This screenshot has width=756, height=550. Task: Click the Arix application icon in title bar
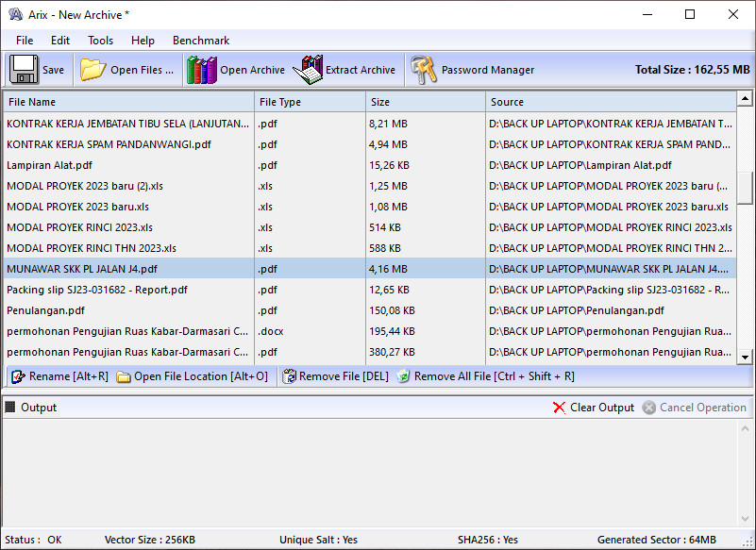[15, 14]
